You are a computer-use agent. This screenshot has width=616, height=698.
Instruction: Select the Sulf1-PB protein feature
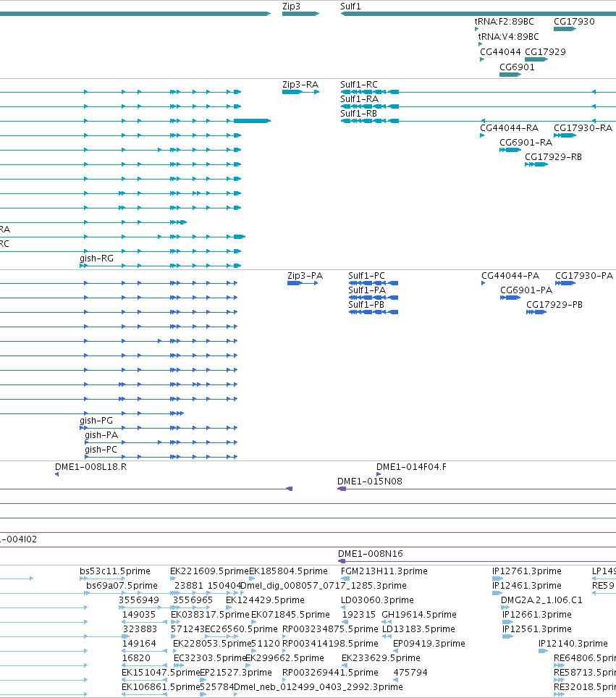point(373,312)
